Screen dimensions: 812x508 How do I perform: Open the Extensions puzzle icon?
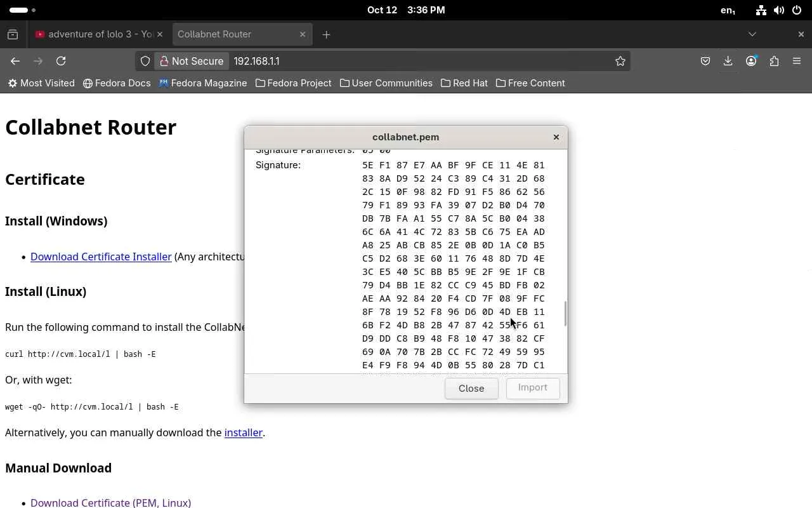[x=774, y=61]
